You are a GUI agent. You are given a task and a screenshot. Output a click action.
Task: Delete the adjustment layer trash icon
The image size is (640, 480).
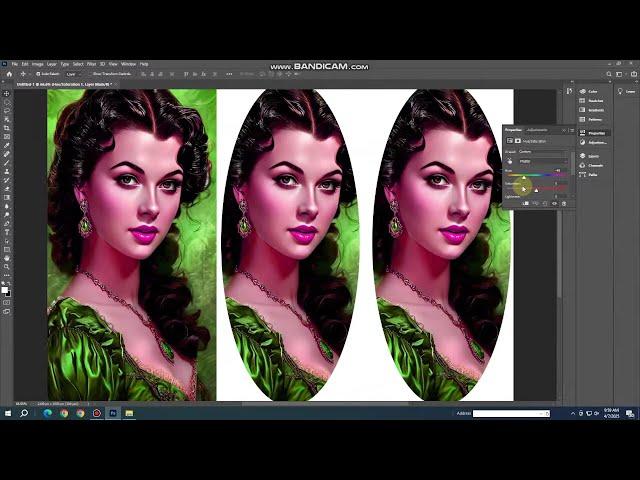(564, 203)
